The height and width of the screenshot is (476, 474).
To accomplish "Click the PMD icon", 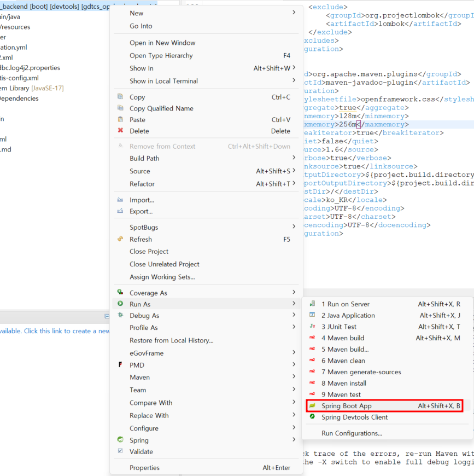I will point(120,364).
